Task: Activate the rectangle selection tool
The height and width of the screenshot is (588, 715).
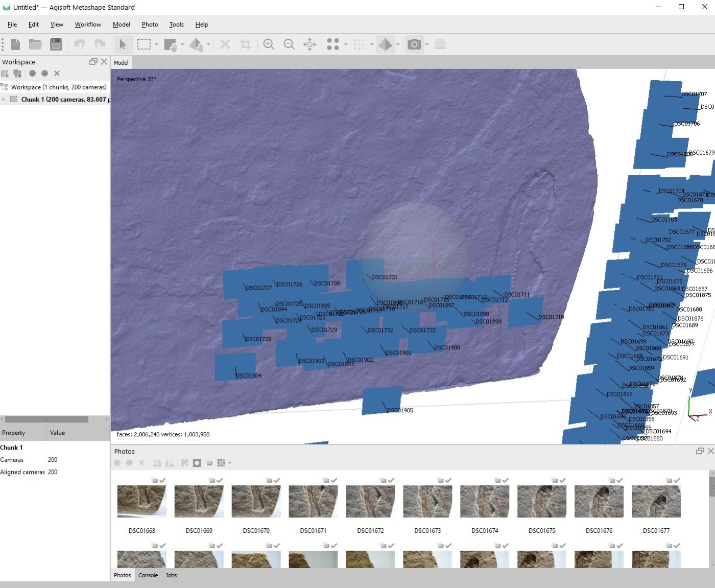Action: click(x=144, y=44)
